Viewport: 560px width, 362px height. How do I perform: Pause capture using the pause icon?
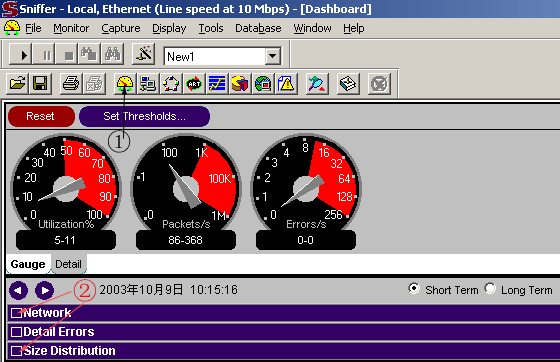(x=44, y=55)
